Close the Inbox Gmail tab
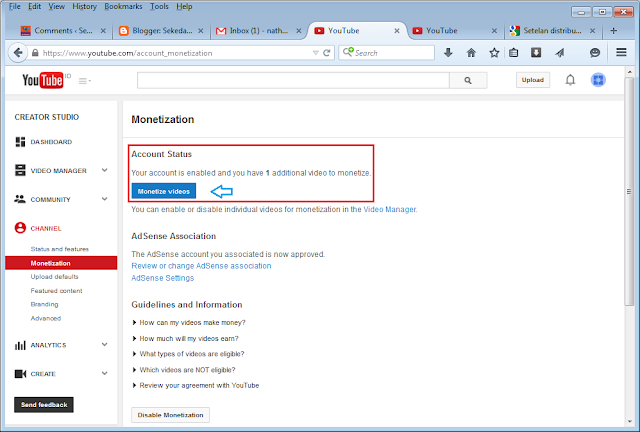The image size is (640, 432). 299,31
